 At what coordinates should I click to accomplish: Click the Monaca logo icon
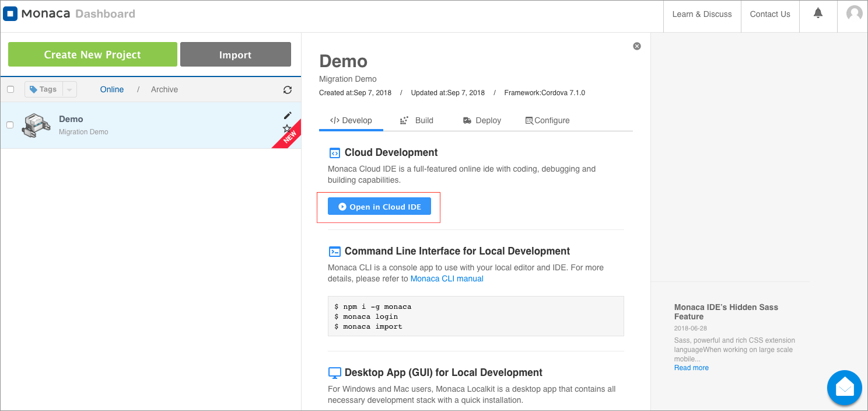pyautogui.click(x=10, y=14)
